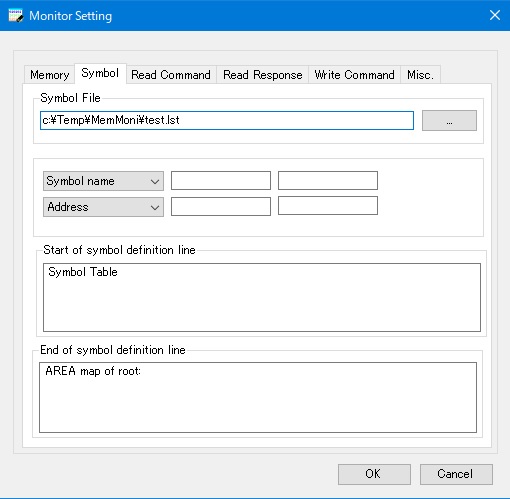Switch to the Misc. tab

pos(420,75)
